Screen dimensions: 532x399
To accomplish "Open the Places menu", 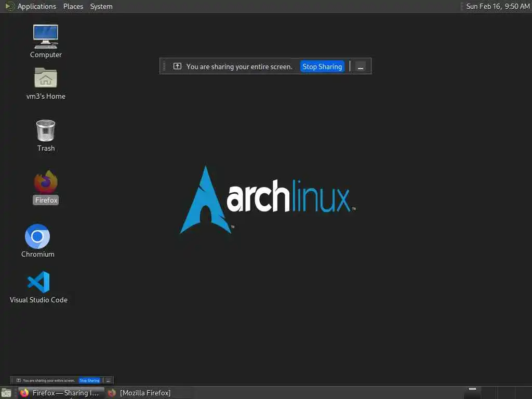I will [73, 6].
